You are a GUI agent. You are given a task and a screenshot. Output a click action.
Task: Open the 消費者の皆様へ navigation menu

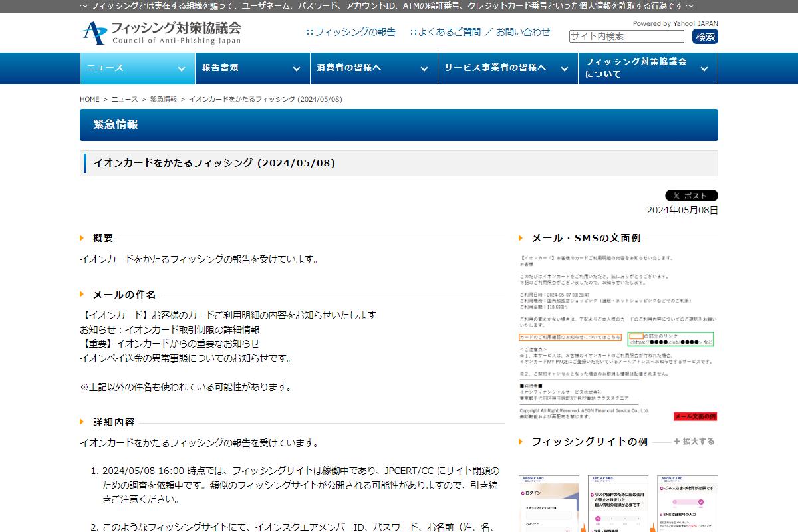pyautogui.click(x=373, y=68)
